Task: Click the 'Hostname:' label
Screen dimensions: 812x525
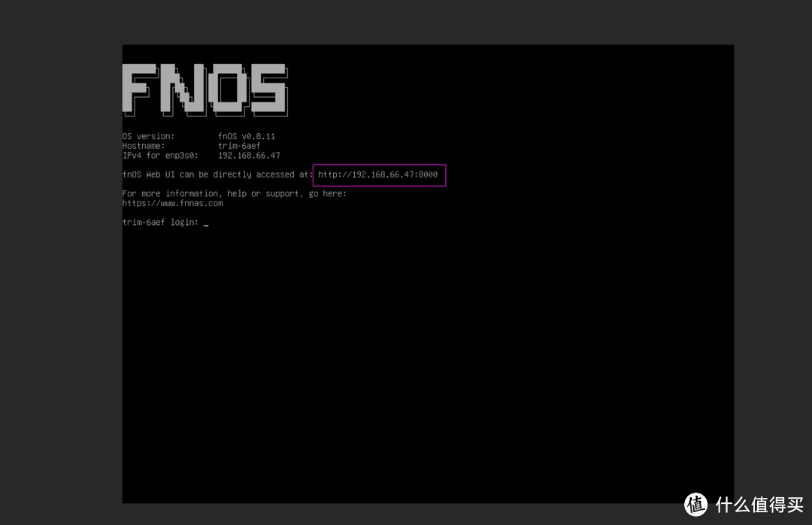Action: [144, 146]
